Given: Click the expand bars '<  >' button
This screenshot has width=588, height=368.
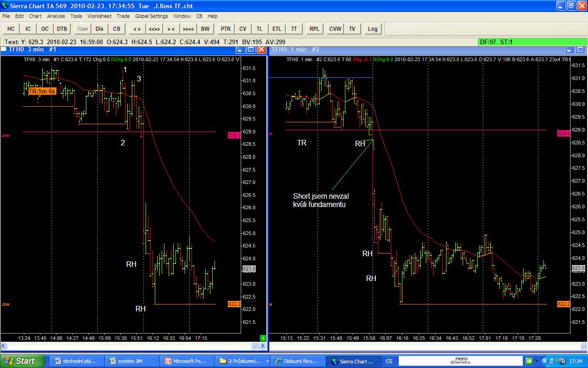Looking at the screenshot, I should [137, 29].
